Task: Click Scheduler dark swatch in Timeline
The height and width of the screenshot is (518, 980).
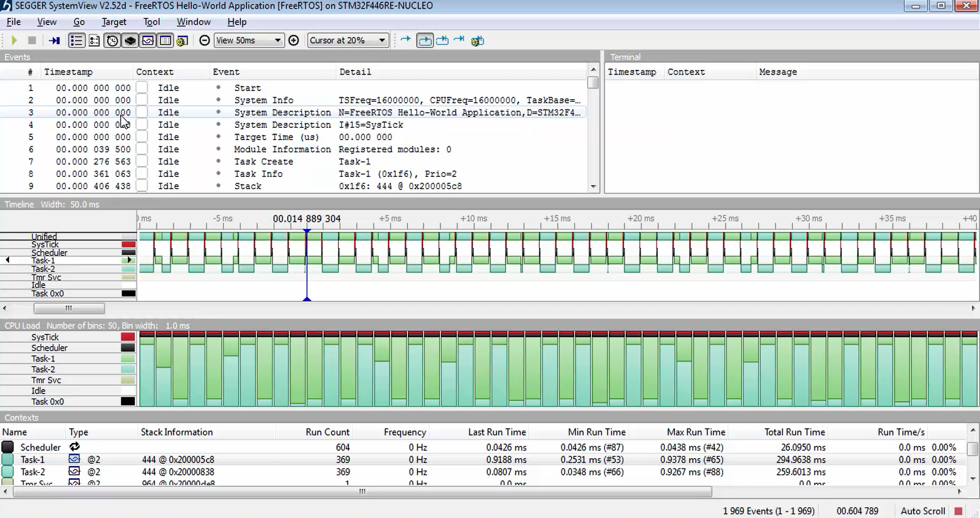Action: click(128, 253)
